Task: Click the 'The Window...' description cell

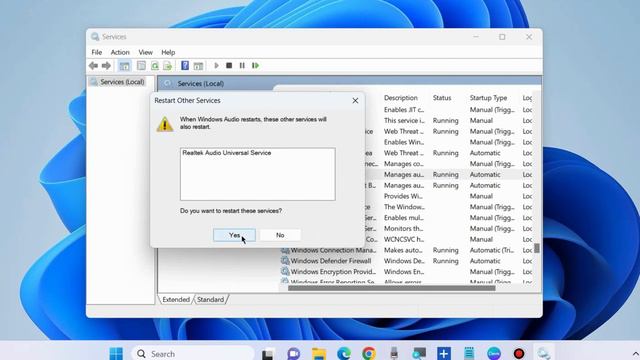Action: (404, 207)
